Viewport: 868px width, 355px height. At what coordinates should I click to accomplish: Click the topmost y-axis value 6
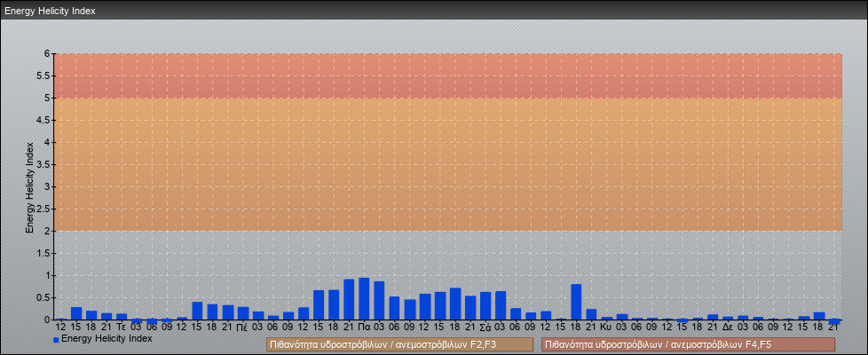pos(48,54)
